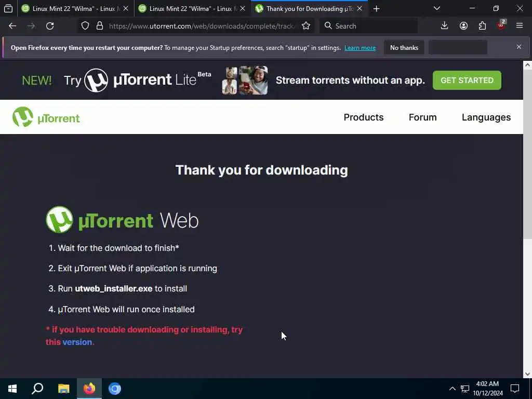Open a new tab with plus
Image resolution: width=532 pixels, height=399 pixels.
pyautogui.click(x=376, y=9)
